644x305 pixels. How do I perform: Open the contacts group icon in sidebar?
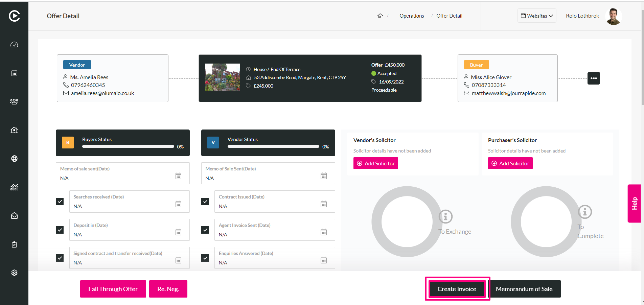click(x=14, y=101)
